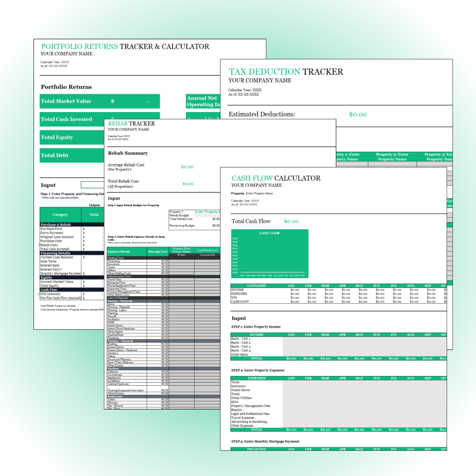Image resolution: width=476 pixels, height=476 pixels.
Task: Click the 'PORTFOLIO RETURNS TRACKER & CALCULATOR' title
Action: 125,46
